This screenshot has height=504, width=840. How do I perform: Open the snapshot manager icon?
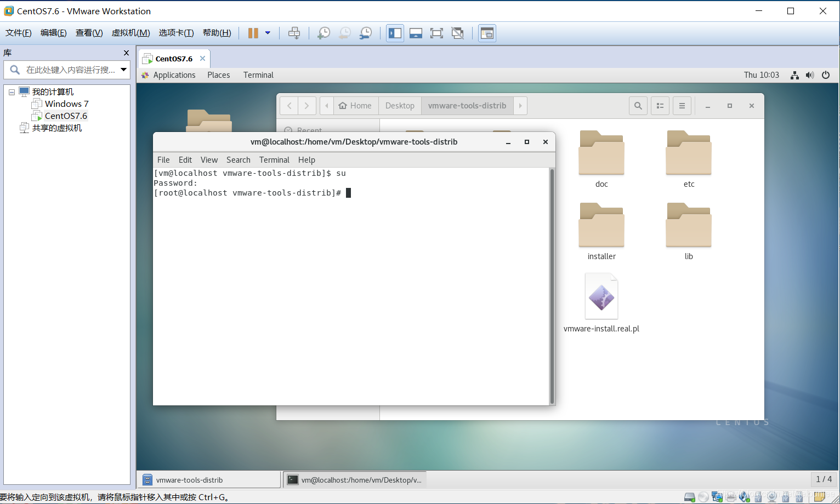(365, 33)
